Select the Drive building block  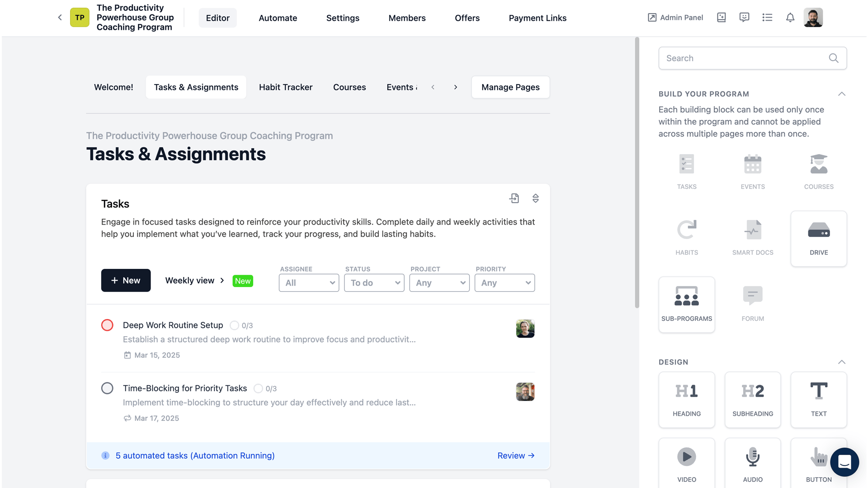click(818, 239)
